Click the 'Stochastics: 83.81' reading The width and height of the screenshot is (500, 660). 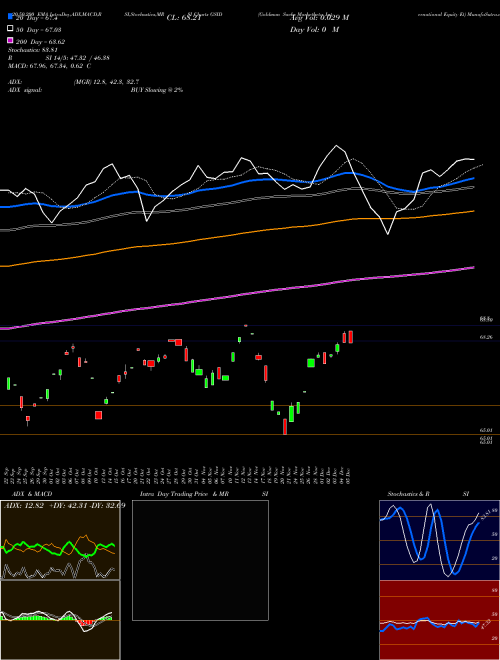pyautogui.click(x=32, y=50)
